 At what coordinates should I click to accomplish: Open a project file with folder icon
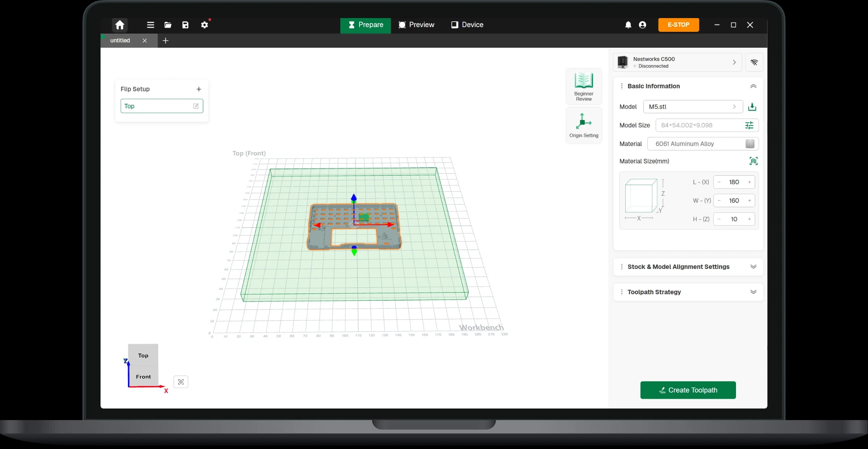click(168, 25)
